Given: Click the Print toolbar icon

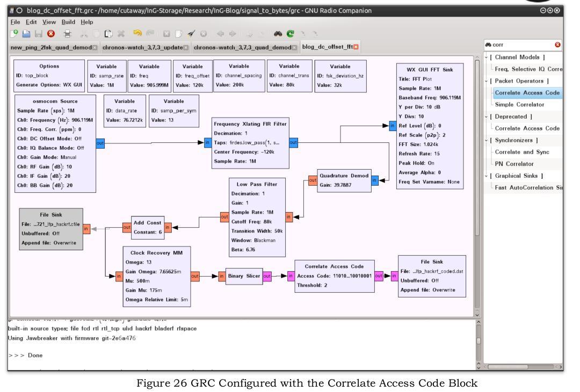Looking at the screenshot, I should tap(67, 34).
